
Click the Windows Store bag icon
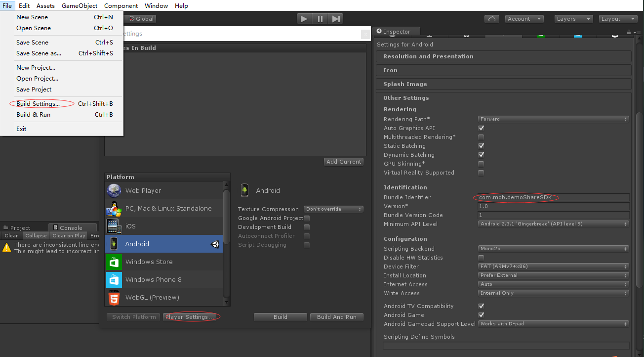[x=114, y=262]
